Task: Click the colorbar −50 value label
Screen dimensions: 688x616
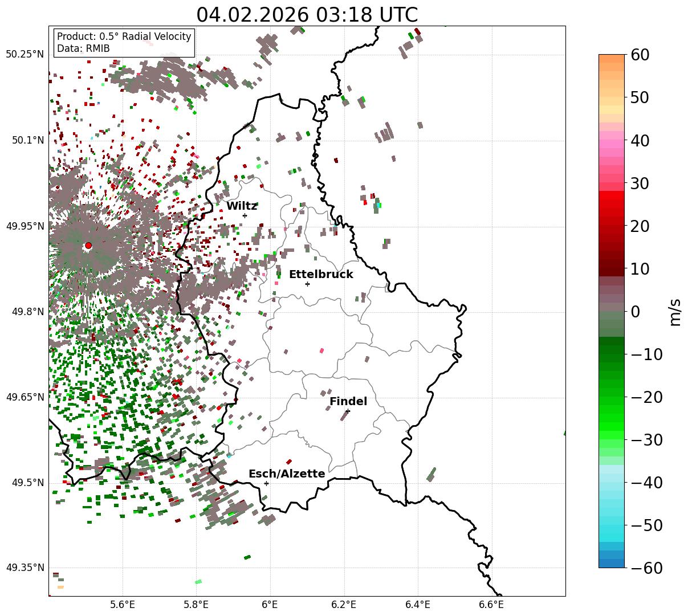Action: (646, 525)
